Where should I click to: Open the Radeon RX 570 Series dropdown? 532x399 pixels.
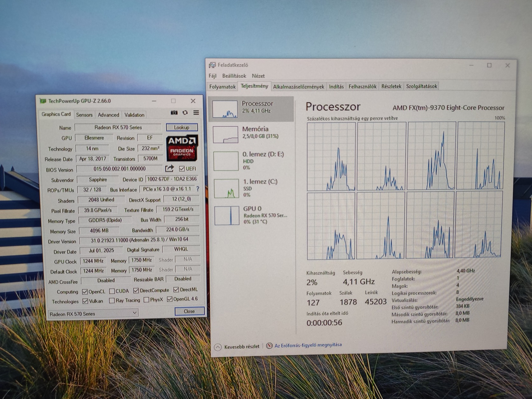click(93, 313)
